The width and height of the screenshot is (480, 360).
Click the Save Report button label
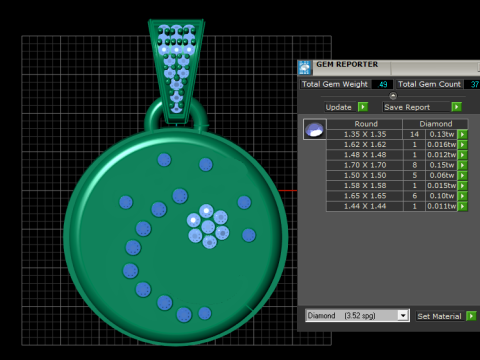[x=407, y=107]
